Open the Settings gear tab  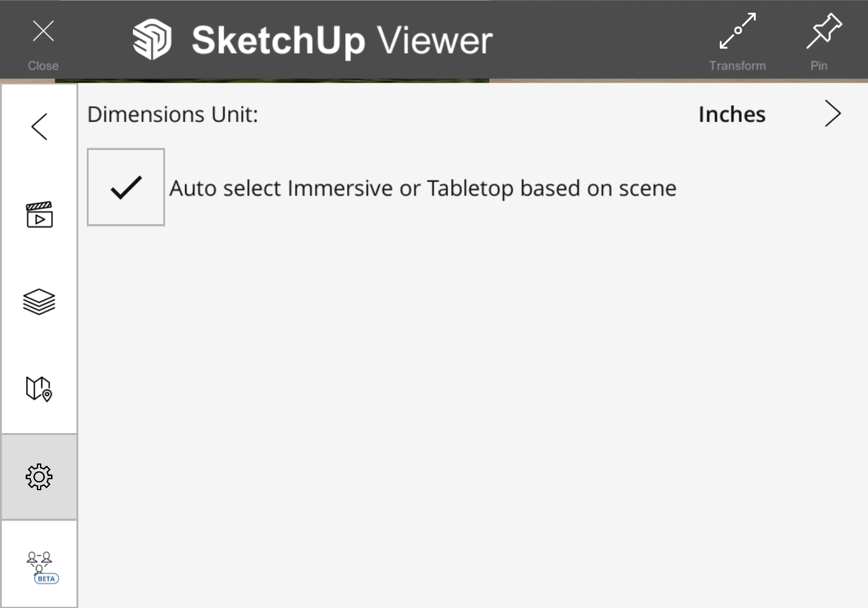pos(39,477)
